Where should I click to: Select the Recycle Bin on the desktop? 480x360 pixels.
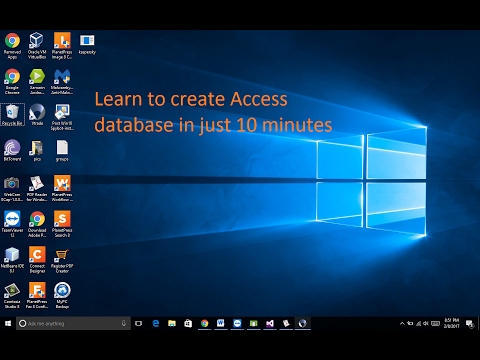coord(12,114)
